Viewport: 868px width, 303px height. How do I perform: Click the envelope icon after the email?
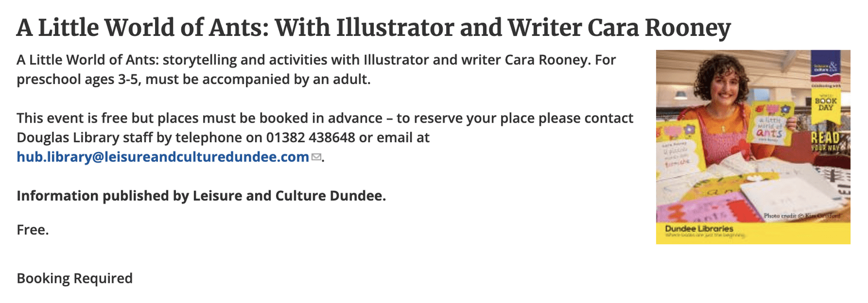pyautogui.click(x=316, y=157)
